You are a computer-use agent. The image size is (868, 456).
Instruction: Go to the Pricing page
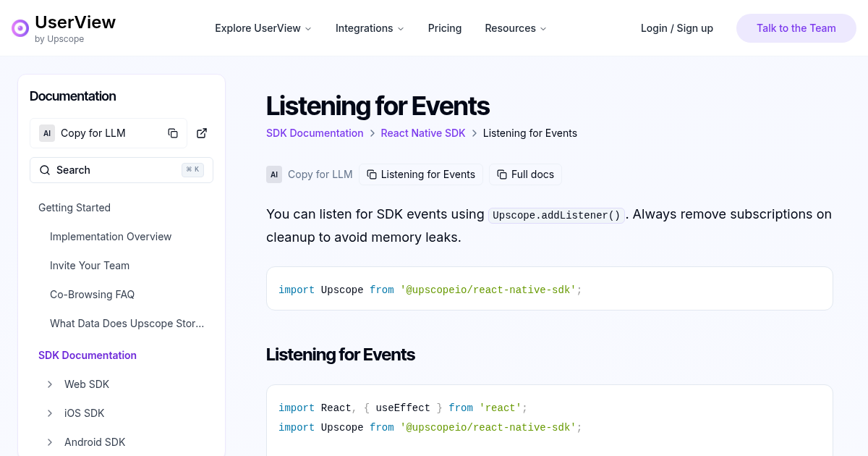[x=445, y=28]
